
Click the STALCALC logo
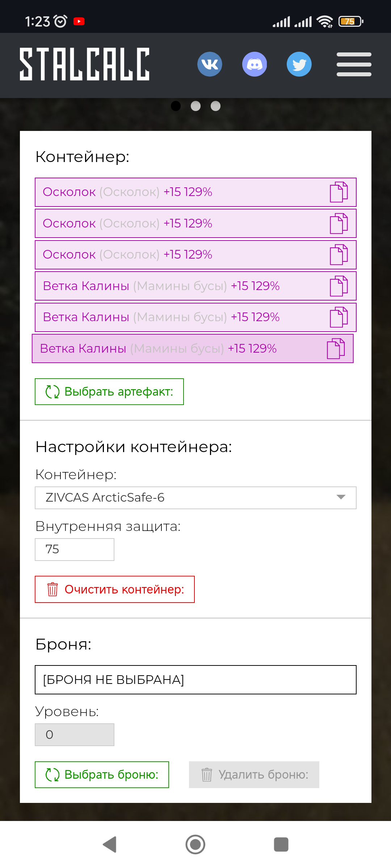(x=84, y=64)
